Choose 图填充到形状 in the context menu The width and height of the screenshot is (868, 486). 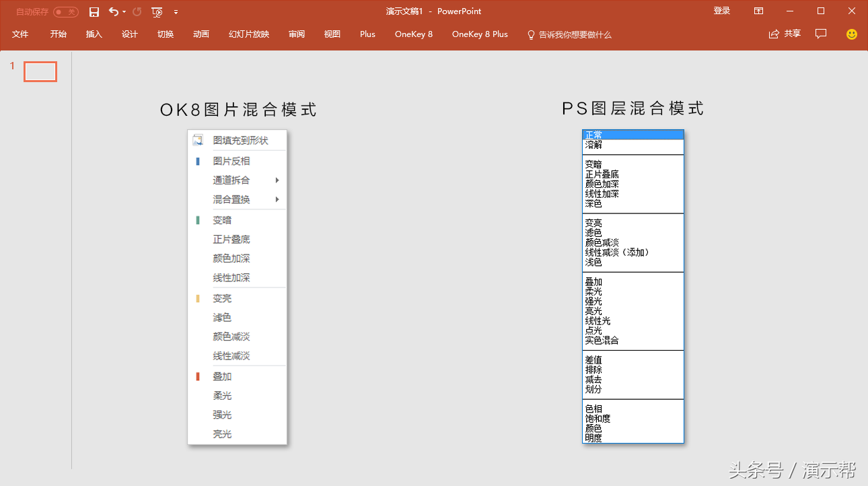click(238, 140)
